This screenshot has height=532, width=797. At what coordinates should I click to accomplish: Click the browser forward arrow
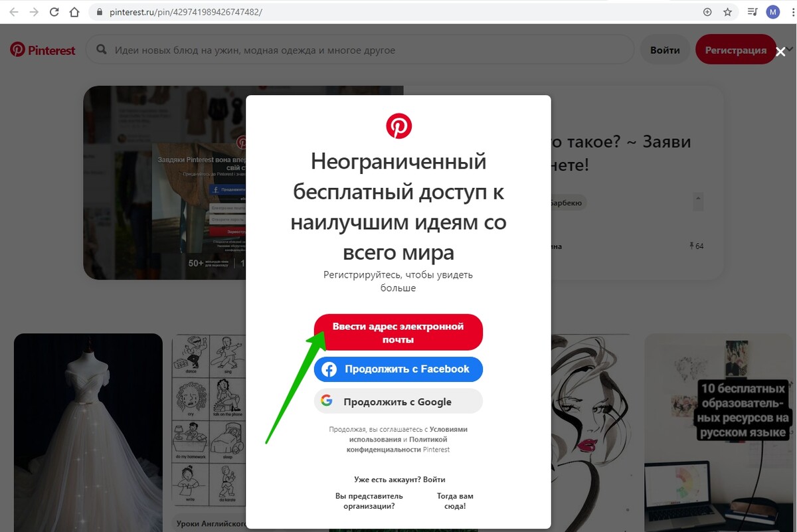34,12
